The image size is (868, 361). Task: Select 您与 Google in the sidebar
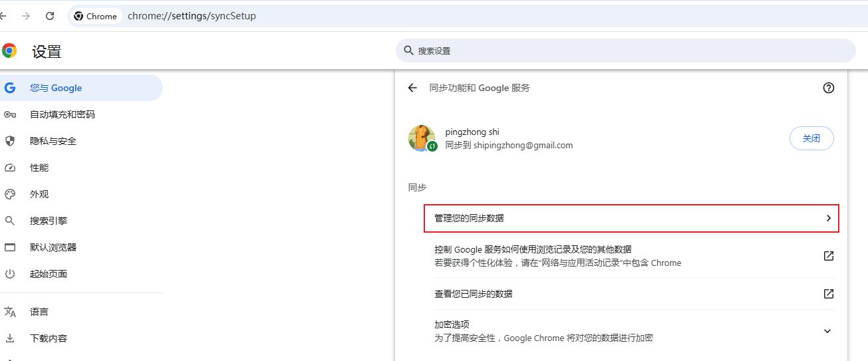click(x=56, y=88)
